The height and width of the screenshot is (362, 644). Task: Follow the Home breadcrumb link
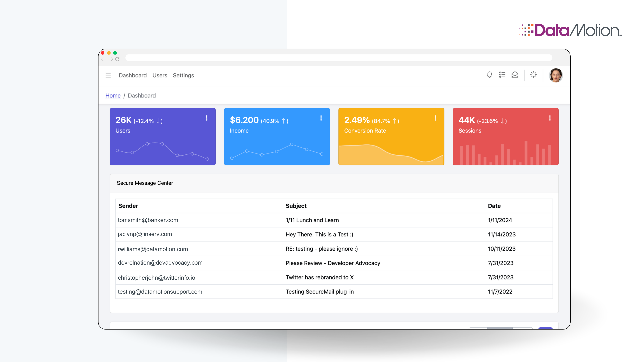click(113, 95)
